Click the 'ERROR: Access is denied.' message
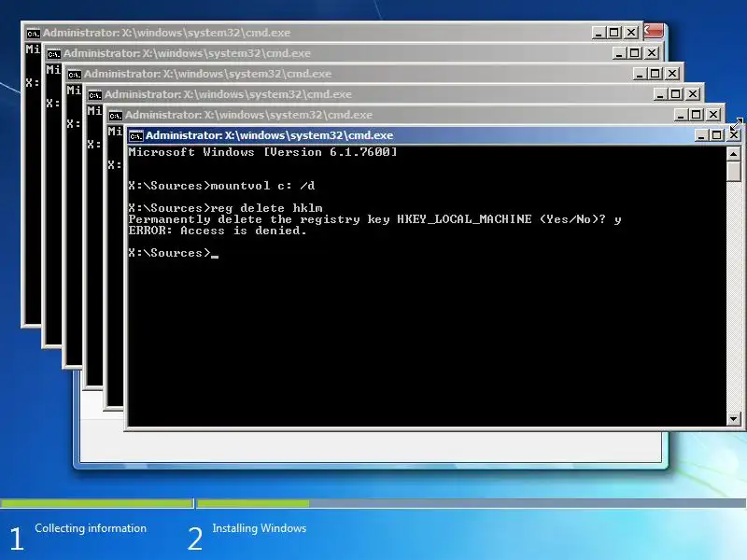 point(218,231)
